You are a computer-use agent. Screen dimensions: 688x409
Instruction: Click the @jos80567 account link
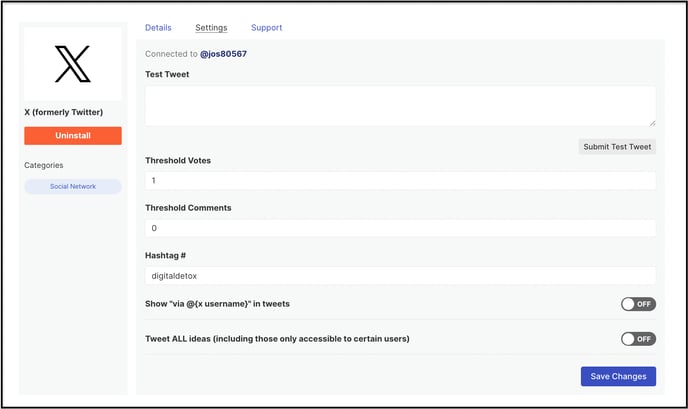pos(223,54)
